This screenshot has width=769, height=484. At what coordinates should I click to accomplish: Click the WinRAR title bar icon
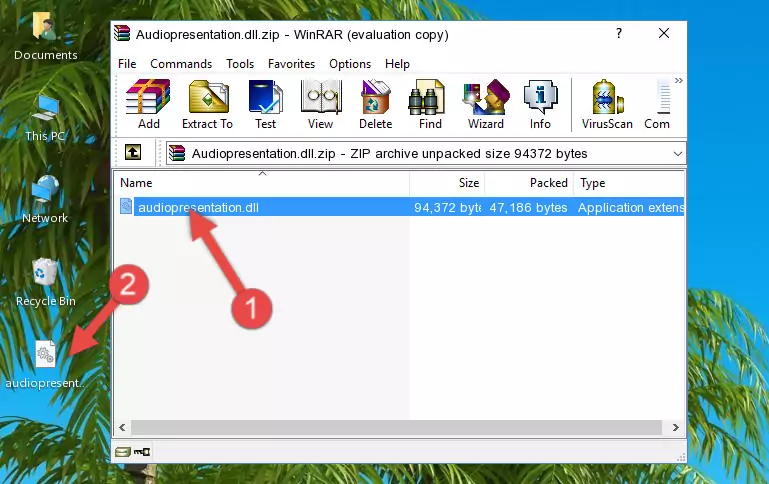point(122,33)
